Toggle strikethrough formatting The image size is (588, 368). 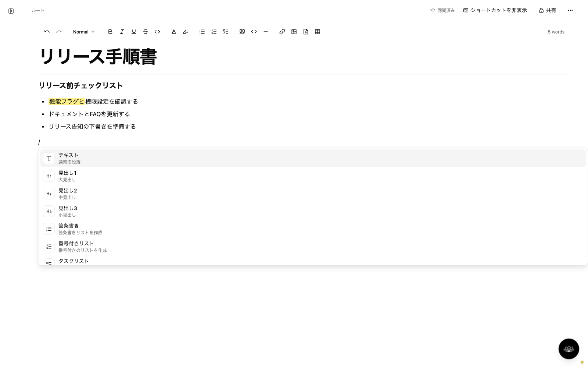click(146, 32)
